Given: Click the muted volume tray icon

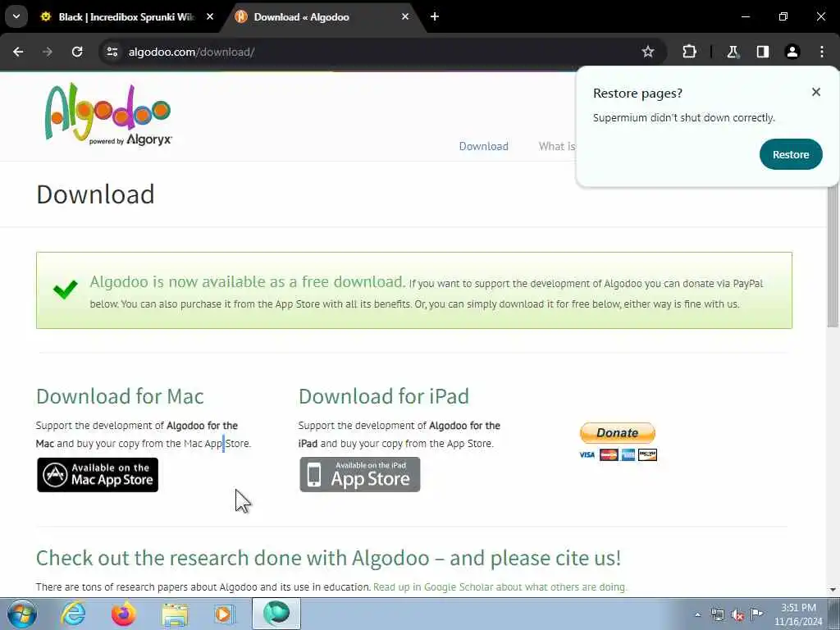Looking at the screenshot, I should [x=737, y=614].
